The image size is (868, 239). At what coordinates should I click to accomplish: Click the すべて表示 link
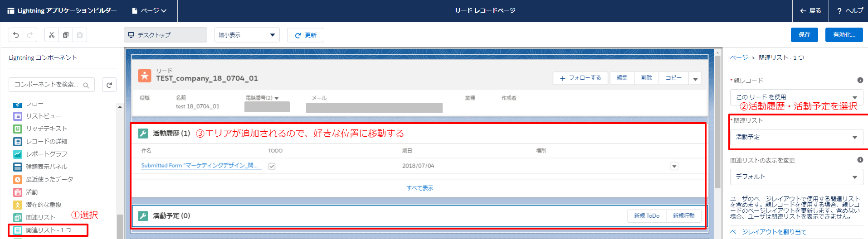click(x=419, y=188)
